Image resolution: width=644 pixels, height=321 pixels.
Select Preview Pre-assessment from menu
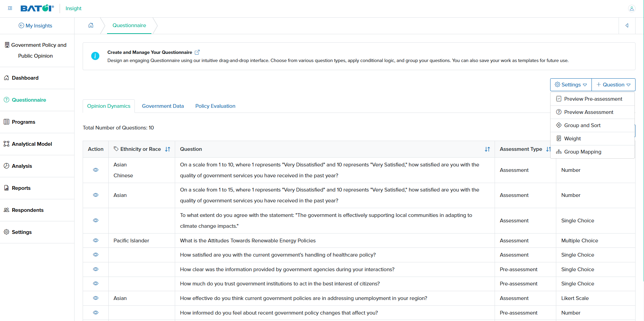pyautogui.click(x=593, y=99)
